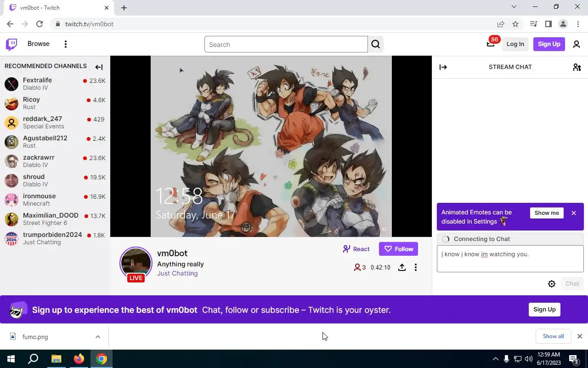Click the address bar URL
This screenshot has height=368, width=588.
point(89,24)
